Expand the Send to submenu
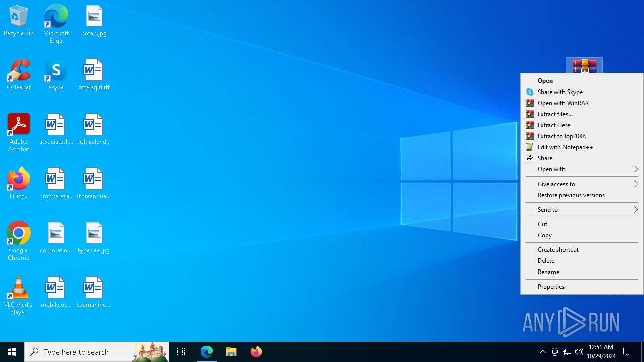 coord(582,210)
